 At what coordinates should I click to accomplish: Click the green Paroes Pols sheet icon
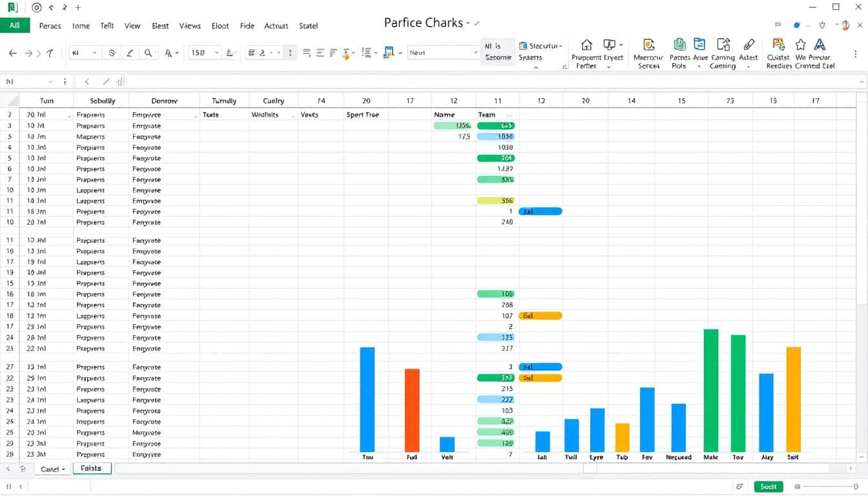tap(679, 44)
